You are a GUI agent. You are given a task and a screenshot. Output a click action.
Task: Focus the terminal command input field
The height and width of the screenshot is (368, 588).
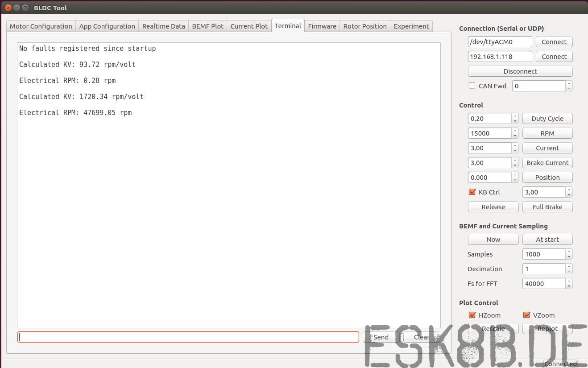click(188, 337)
